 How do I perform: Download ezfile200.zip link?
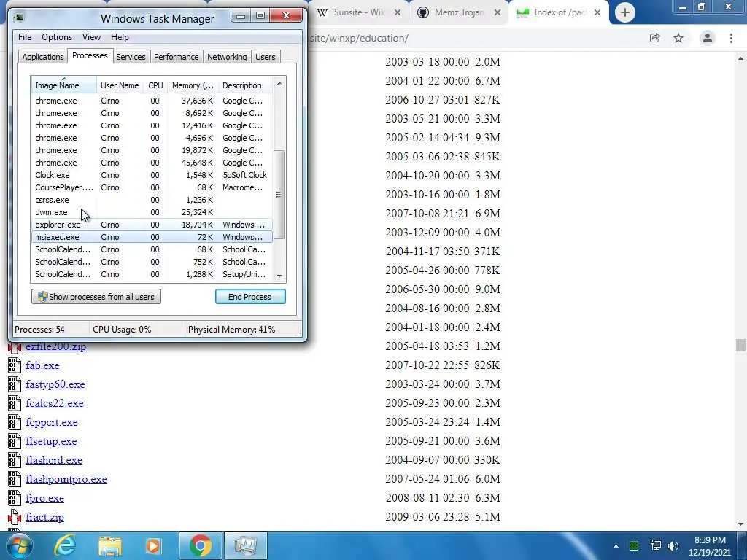[55, 347]
